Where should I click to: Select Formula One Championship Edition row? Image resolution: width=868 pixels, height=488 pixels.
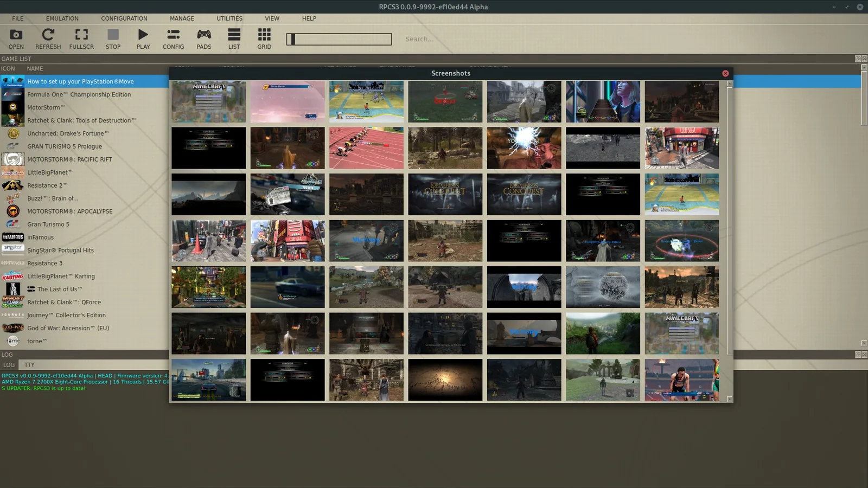(84, 94)
